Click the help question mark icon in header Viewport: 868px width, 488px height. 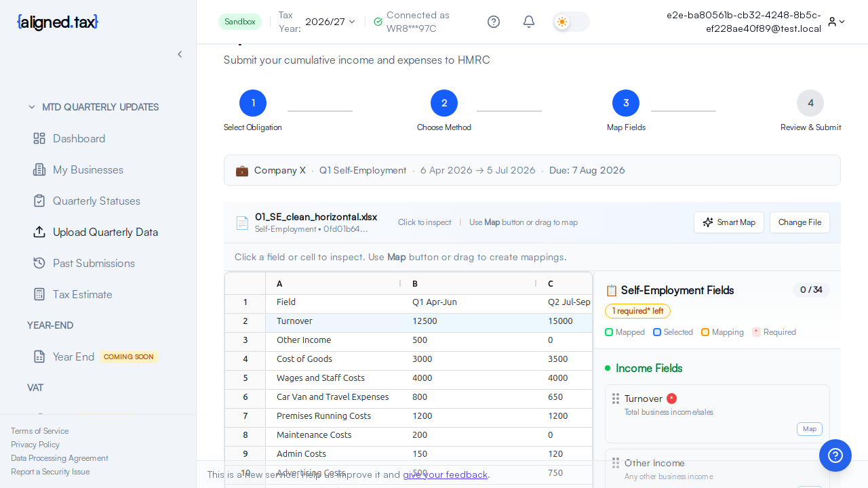point(494,22)
